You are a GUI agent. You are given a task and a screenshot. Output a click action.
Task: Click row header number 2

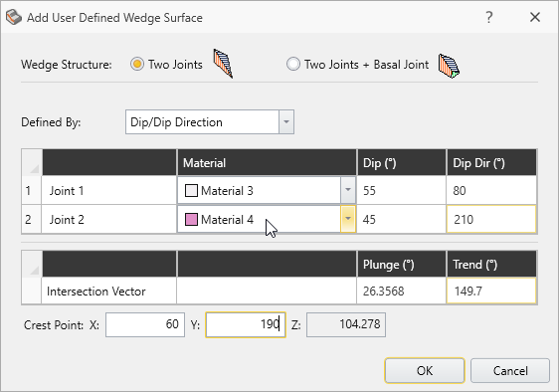pyautogui.click(x=32, y=219)
